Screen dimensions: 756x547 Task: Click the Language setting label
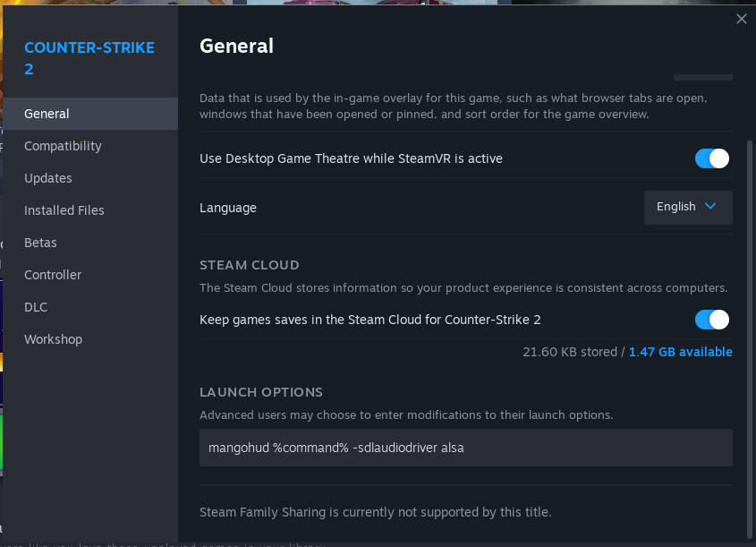228,208
